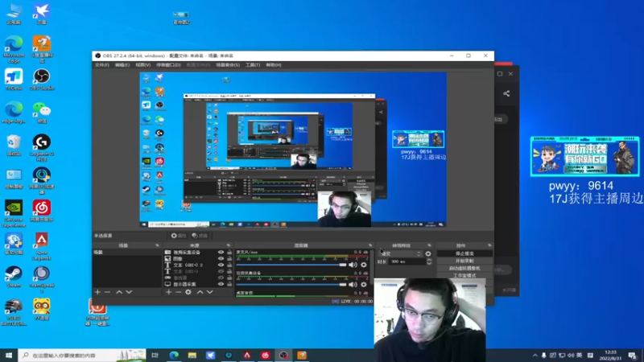Open the scene transition type dropdown
644x362 pixels.
[400, 253]
